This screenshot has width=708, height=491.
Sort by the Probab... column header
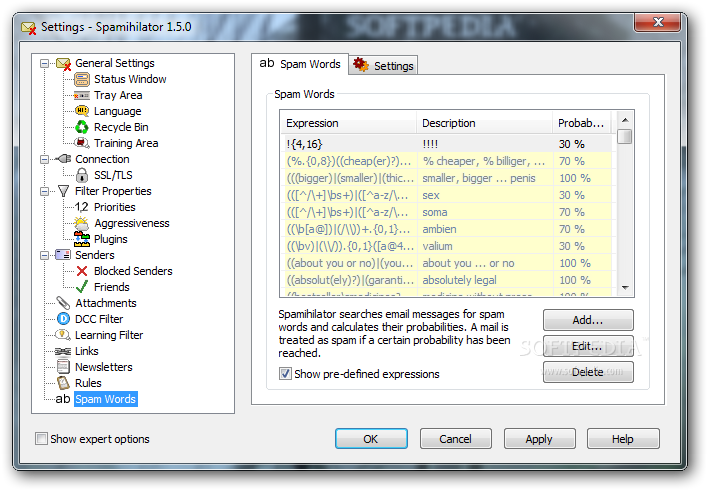tap(582, 123)
